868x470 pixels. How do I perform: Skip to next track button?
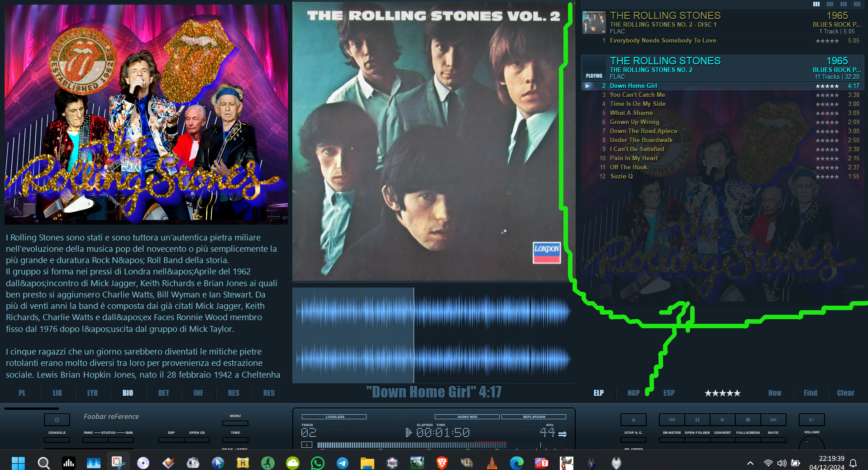coord(773,420)
